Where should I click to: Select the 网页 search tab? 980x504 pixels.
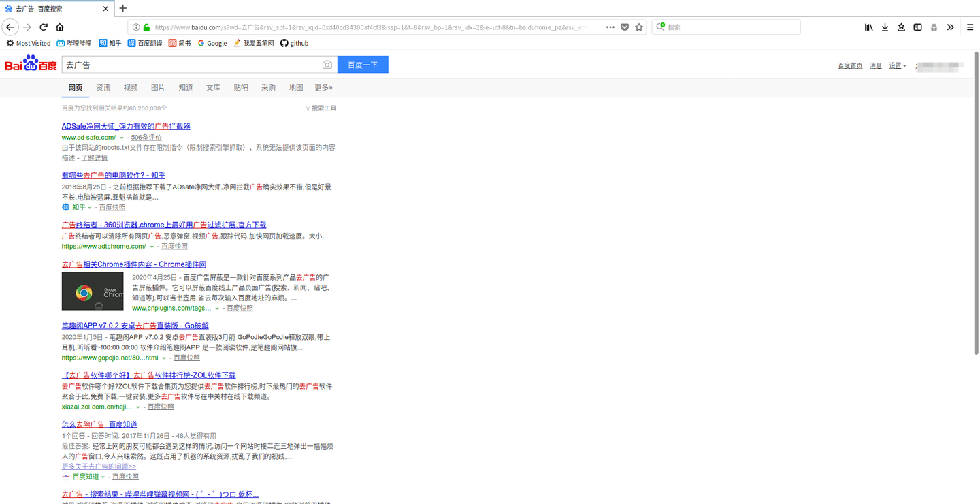click(x=76, y=88)
